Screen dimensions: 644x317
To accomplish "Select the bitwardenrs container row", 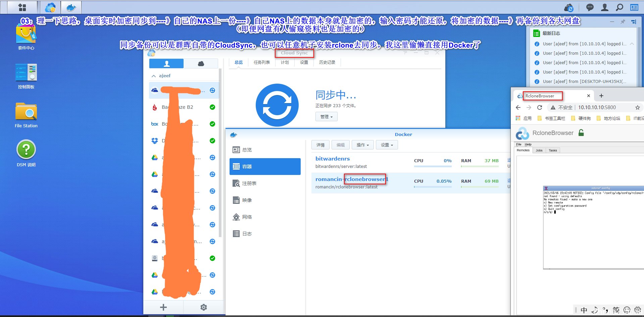I will click(x=411, y=163).
